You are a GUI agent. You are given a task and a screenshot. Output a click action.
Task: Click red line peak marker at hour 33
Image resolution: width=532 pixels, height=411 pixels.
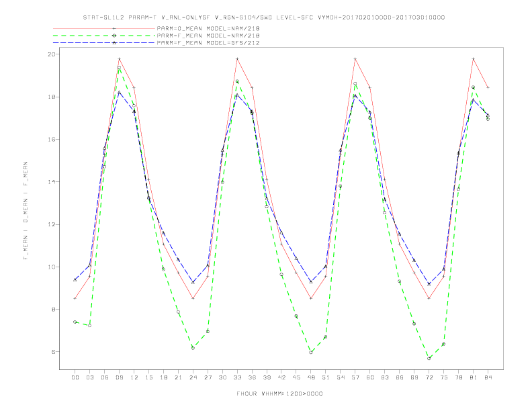tap(237, 59)
